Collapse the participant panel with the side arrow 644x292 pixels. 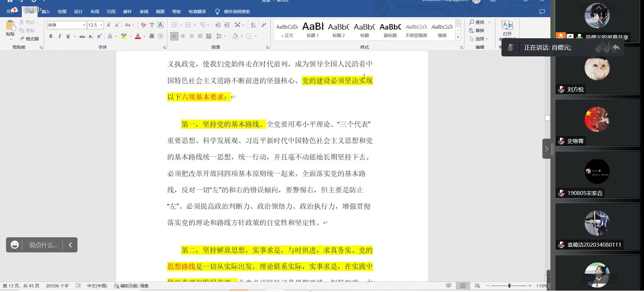coord(546,149)
